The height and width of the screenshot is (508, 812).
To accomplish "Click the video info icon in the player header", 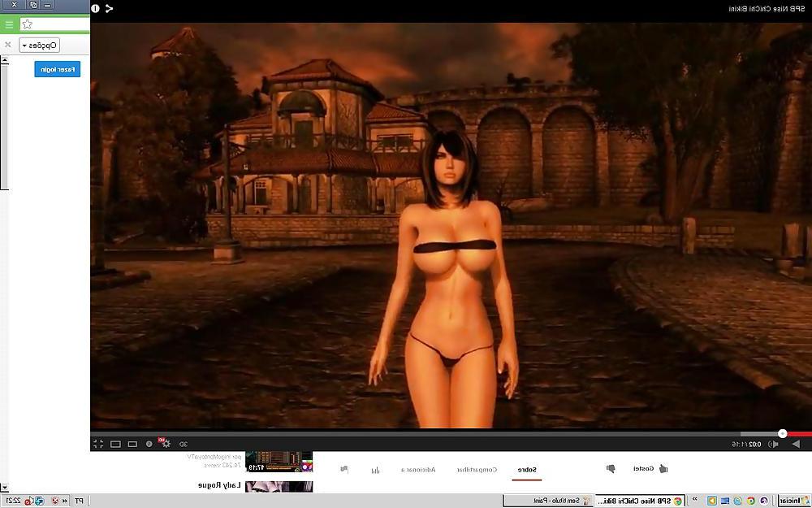I will 95,8.
